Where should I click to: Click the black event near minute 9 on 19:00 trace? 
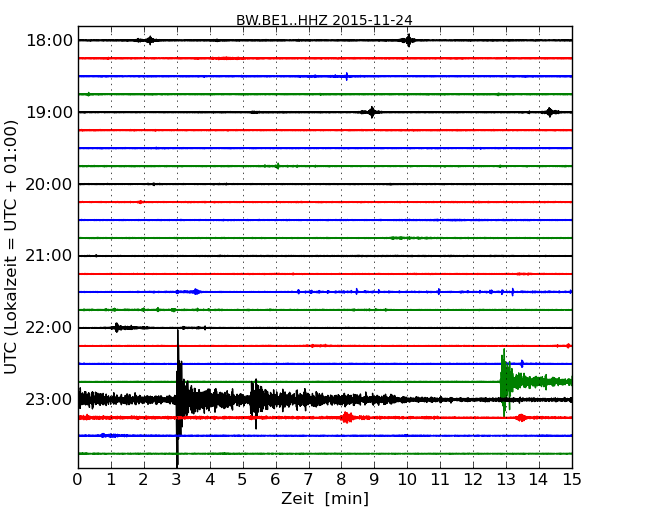[x=372, y=112]
